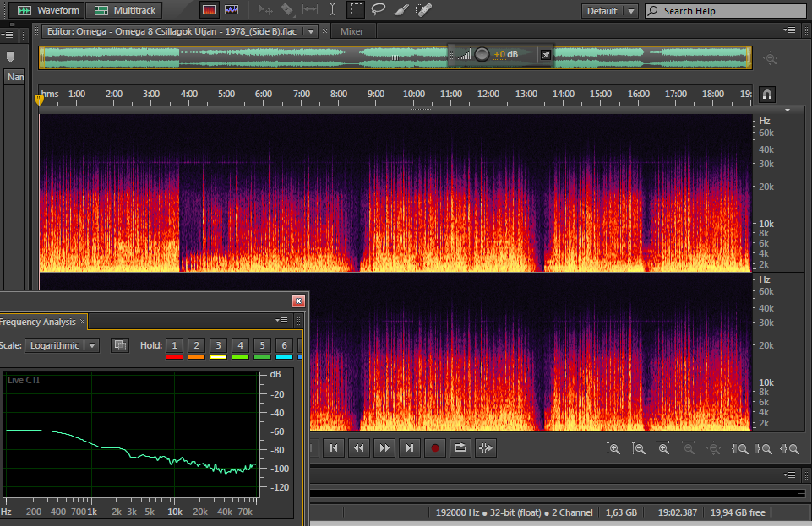The image size is (812, 526).
Task: Open the editor file selector dropdown
Action: pos(311,31)
